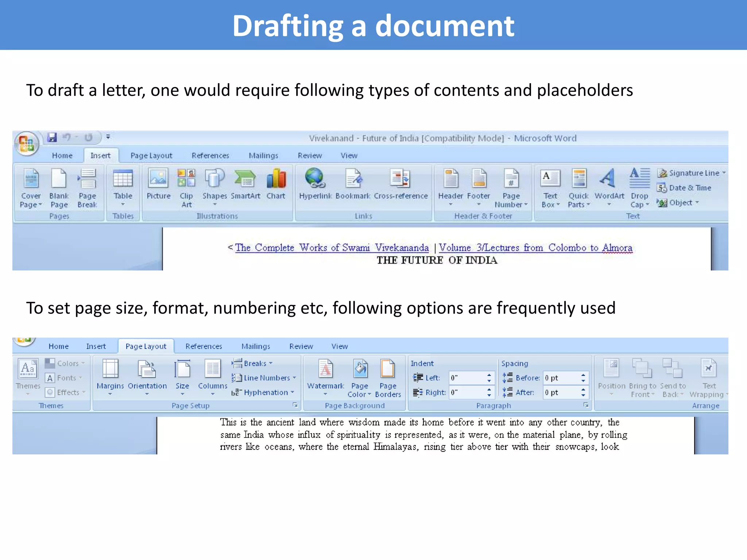The image size is (747, 560).
Task: Click the Office button orb
Action: point(27,143)
